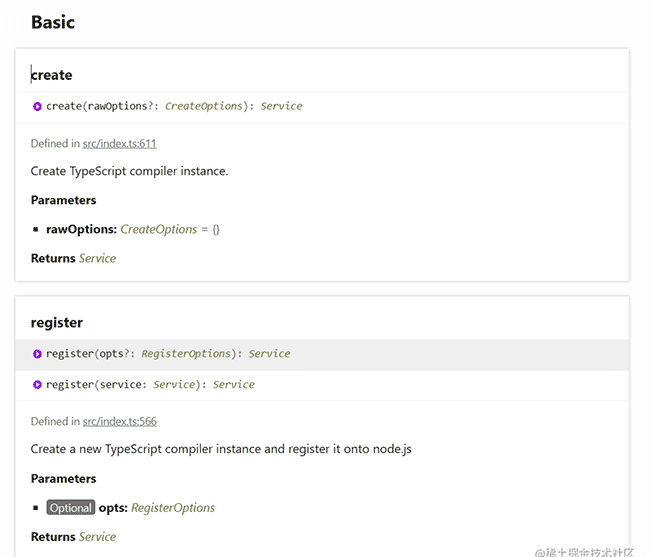
Task: Click Service return type in highlighted register signature
Action: click(x=269, y=354)
